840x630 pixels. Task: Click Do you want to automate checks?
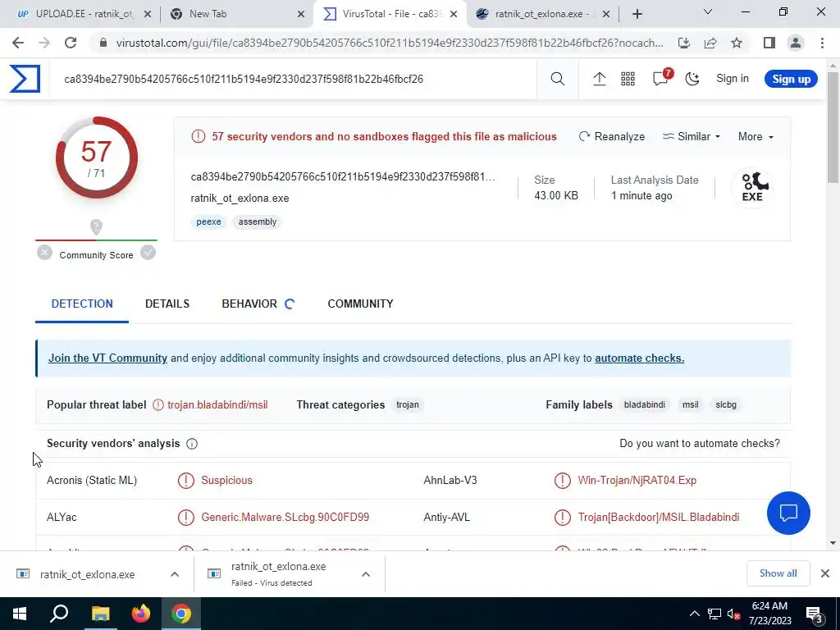pos(700,444)
